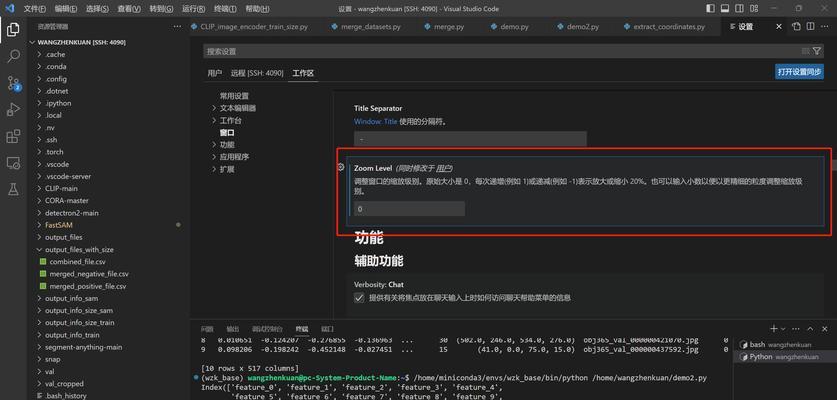
Task: Close the bottom terminal panel
Action: coord(826,328)
